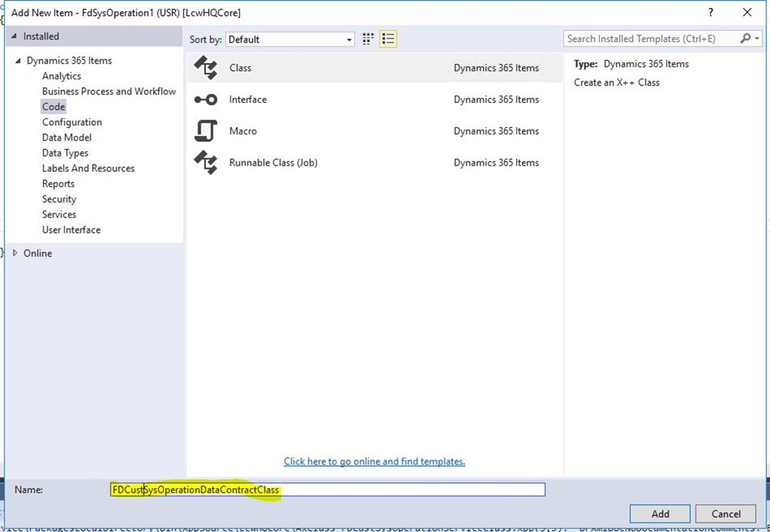This screenshot has width=770, height=532.
Task: Switch to medium icons list view
Action: pyautogui.click(x=388, y=40)
